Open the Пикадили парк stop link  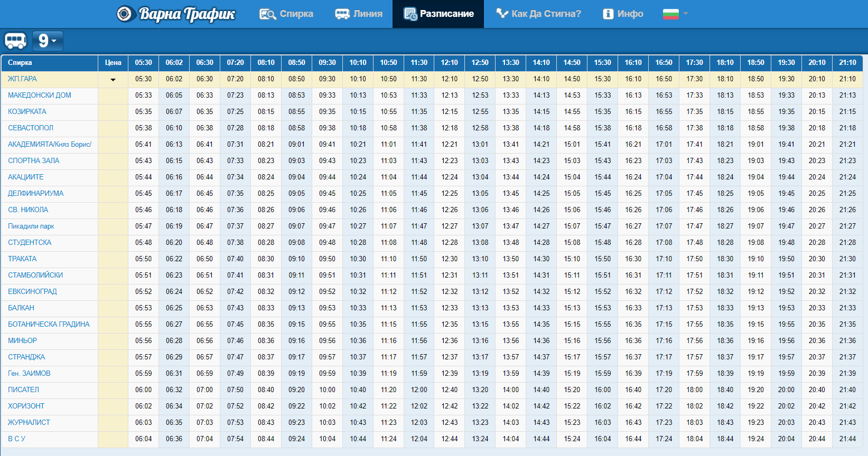(31, 226)
